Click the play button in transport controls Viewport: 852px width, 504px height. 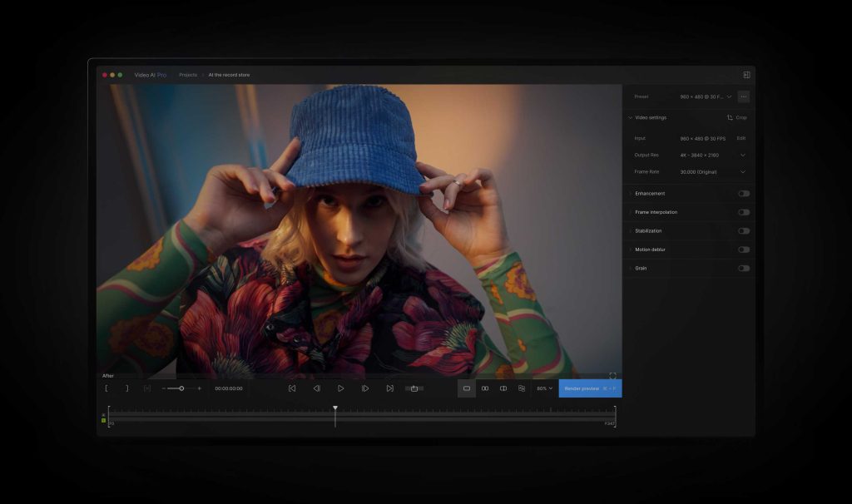pyautogui.click(x=340, y=388)
